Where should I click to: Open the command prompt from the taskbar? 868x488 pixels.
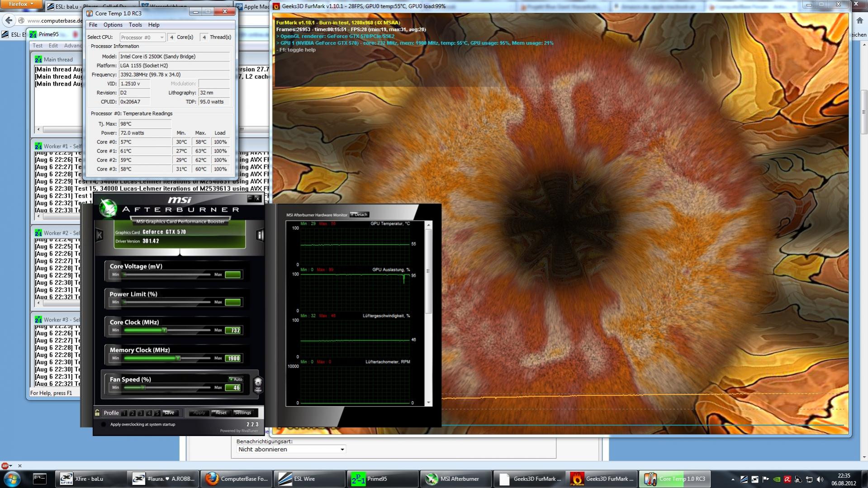point(40,479)
